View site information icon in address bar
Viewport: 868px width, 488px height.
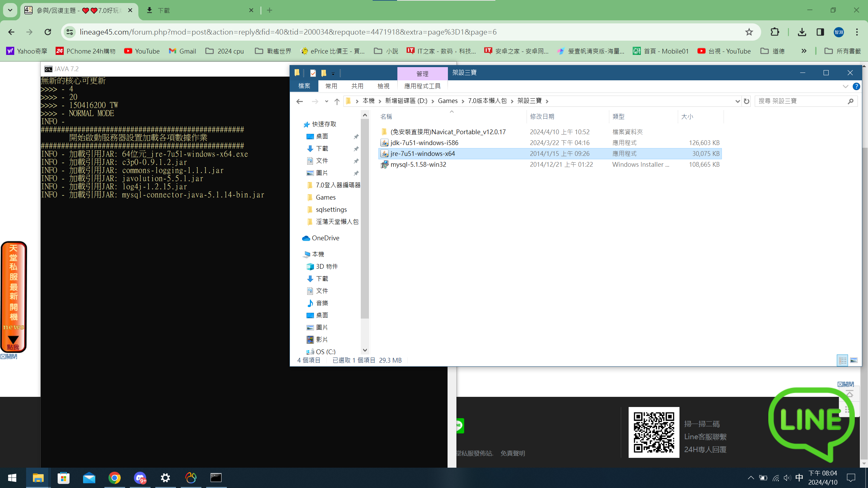coord(70,32)
